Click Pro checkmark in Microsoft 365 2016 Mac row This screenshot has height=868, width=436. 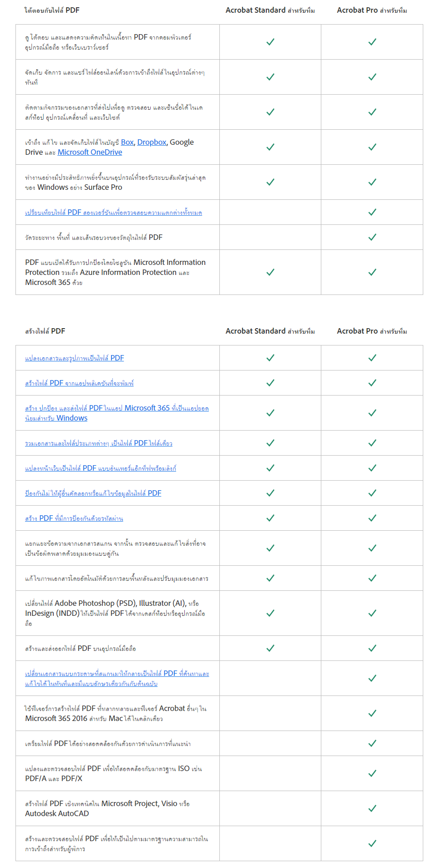[372, 713]
